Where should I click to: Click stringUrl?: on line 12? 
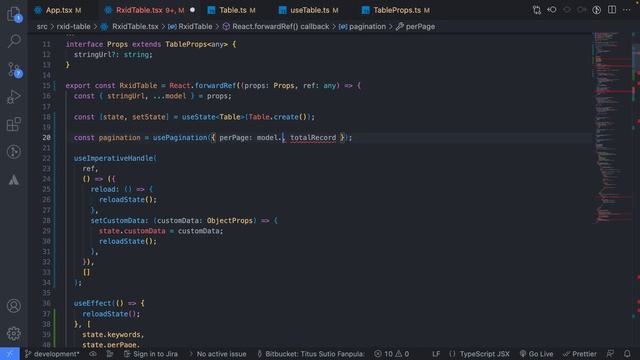[x=97, y=54]
